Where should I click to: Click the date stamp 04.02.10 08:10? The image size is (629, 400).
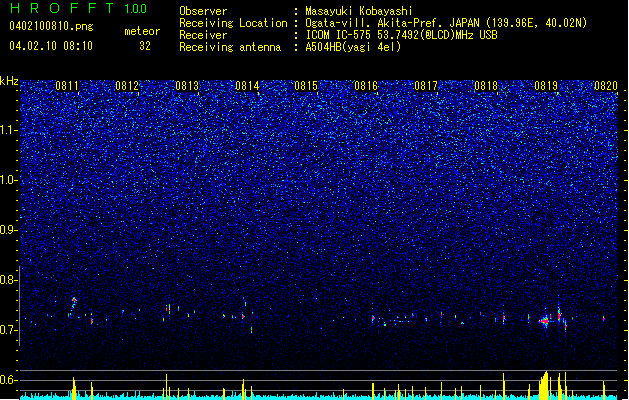tap(51, 46)
